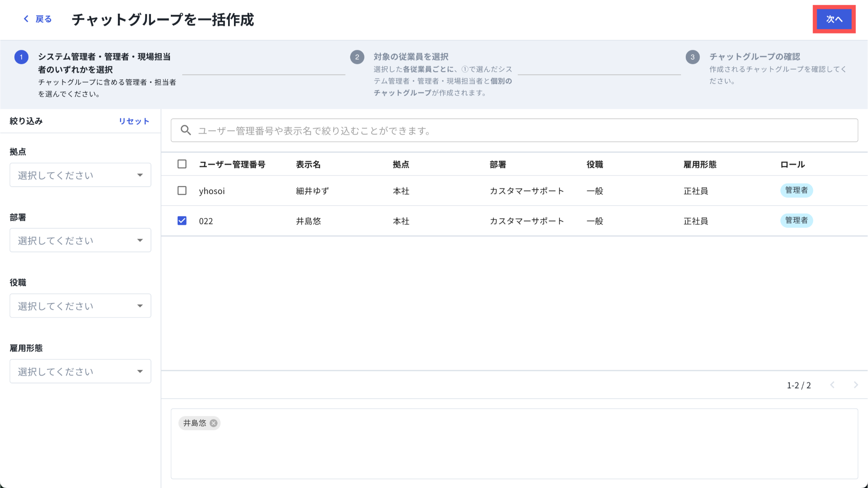The height and width of the screenshot is (488, 868).
Task: Open the 部署 filter dropdown
Action: tap(80, 240)
